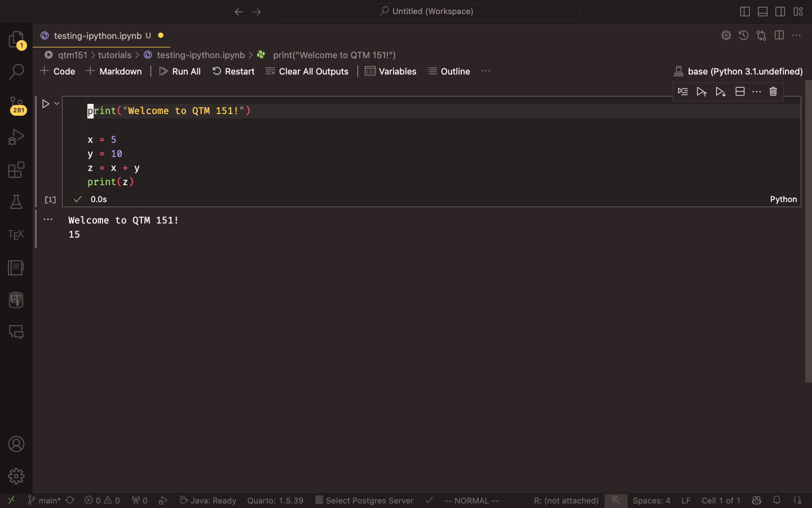The height and width of the screenshot is (508, 812).
Task: Open the Source Control view icon
Action: click(16, 104)
